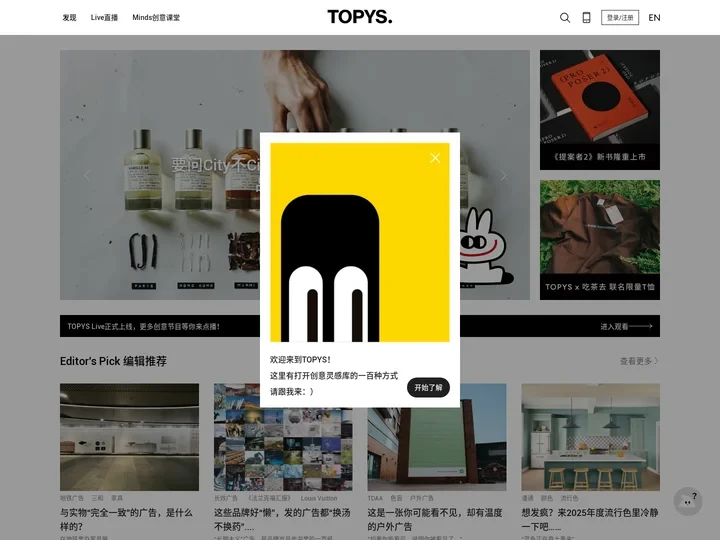Open article 与实物"完全一致"的广告
720x540 pixels.
[126, 519]
